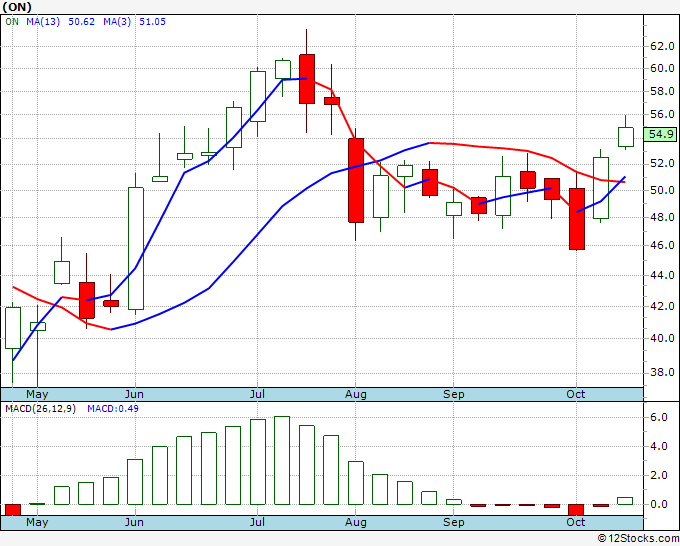Screen dimensions: 680x546
Task: Click "Sep" on the price chart's date axis
Action: coord(454,394)
